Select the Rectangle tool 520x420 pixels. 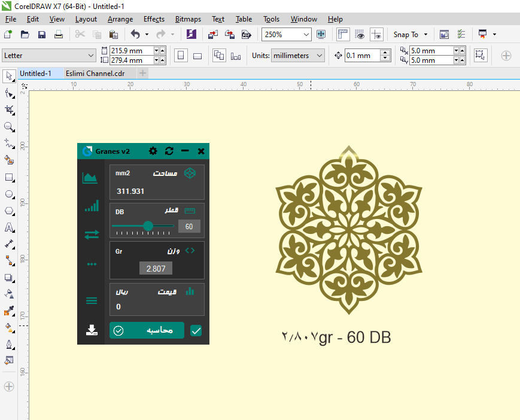pyautogui.click(x=9, y=177)
